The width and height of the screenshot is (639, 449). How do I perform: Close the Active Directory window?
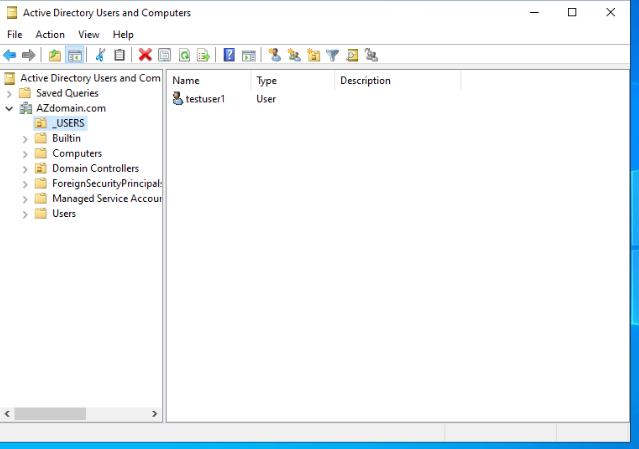coord(610,13)
